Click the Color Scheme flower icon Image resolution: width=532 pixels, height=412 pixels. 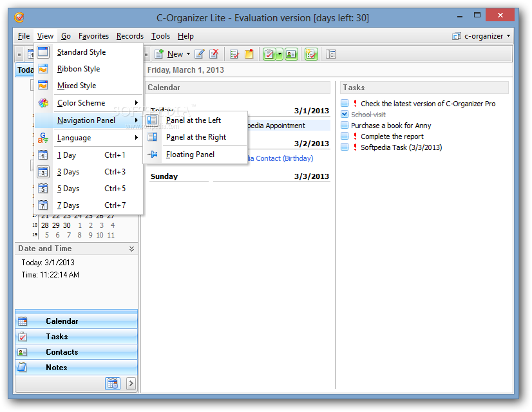tap(43, 103)
